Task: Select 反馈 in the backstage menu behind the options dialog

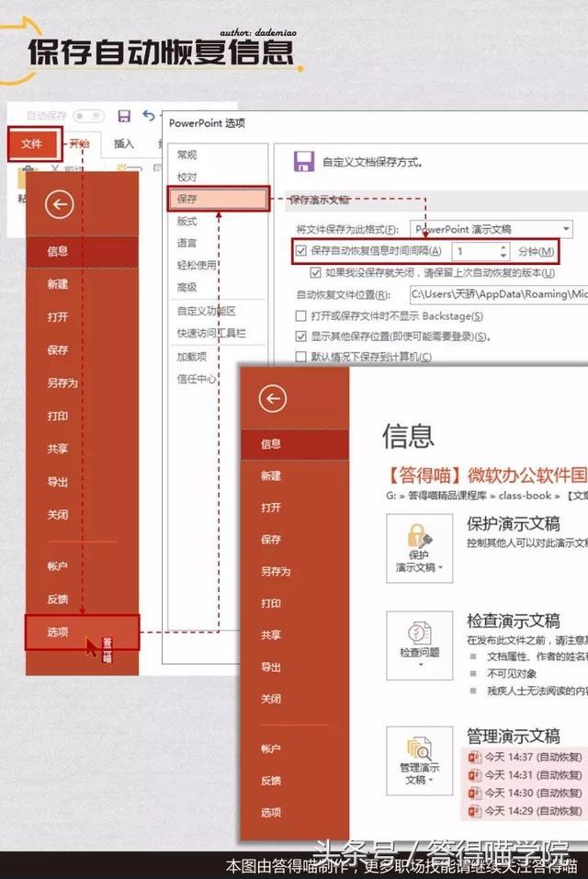Action: coord(58,599)
